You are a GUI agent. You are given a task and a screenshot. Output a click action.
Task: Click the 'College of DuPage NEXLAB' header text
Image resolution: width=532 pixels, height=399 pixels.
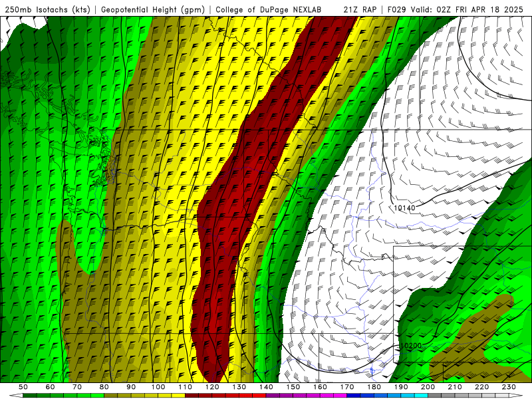[269, 9]
